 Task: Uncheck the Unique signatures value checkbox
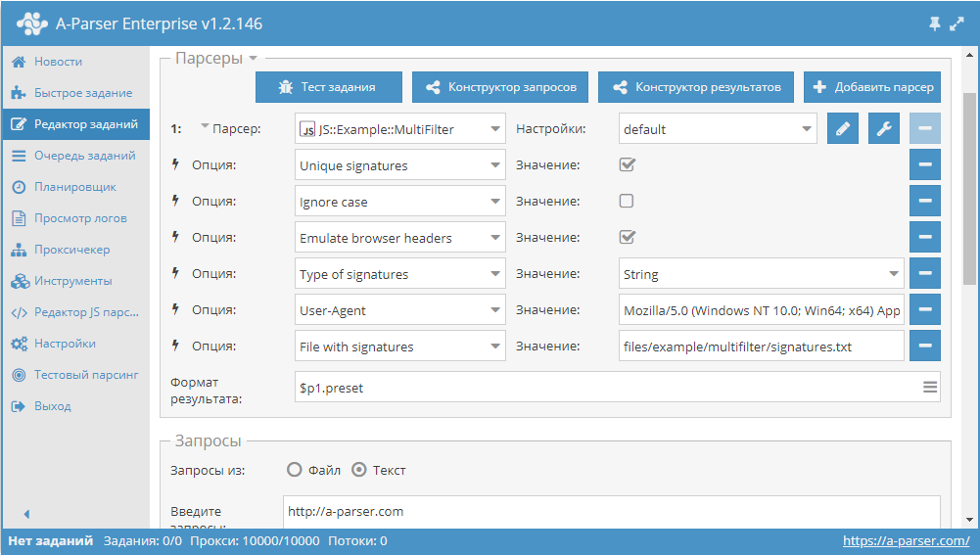coord(627,164)
